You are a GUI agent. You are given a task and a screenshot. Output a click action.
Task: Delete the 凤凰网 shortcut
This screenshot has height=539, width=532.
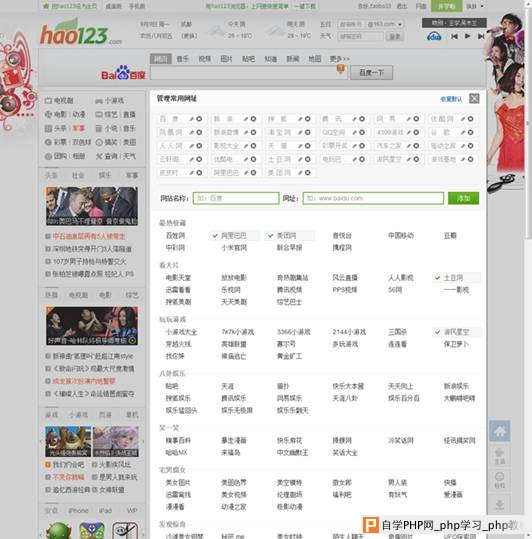199,132
